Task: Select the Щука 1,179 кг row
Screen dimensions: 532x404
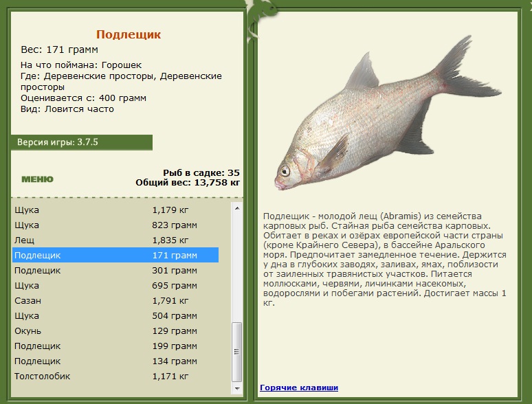Action: [115, 210]
